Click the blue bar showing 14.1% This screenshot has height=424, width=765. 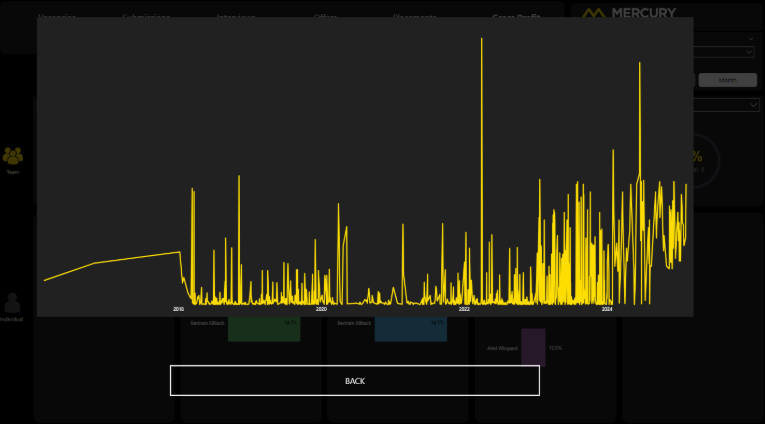point(411,329)
